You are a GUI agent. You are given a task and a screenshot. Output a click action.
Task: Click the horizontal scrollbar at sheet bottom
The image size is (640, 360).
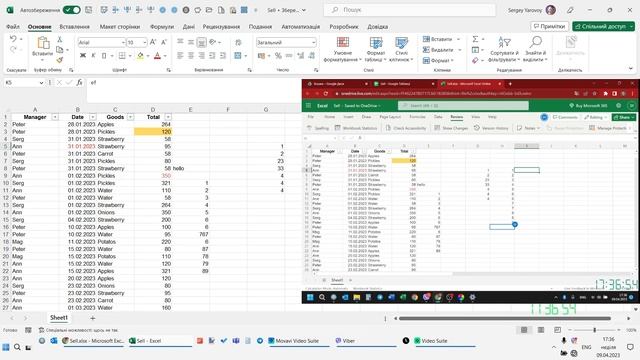tap(504, 318)
